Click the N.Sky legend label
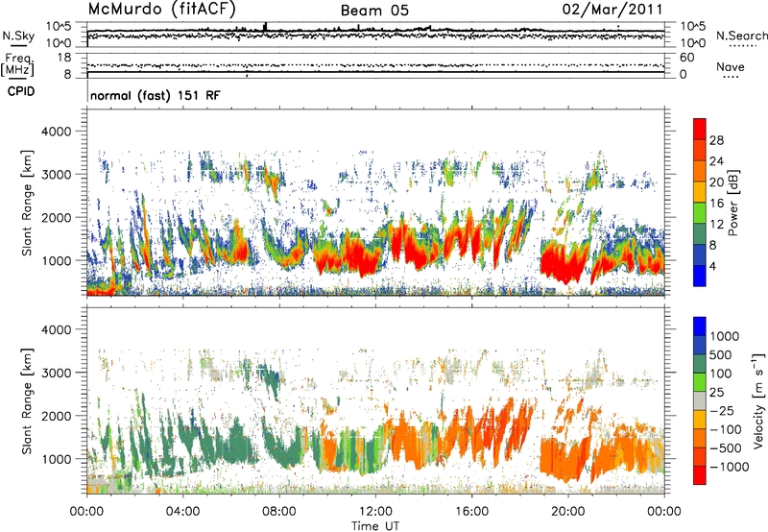Screen dimensions: 768x532 point(18,36)
